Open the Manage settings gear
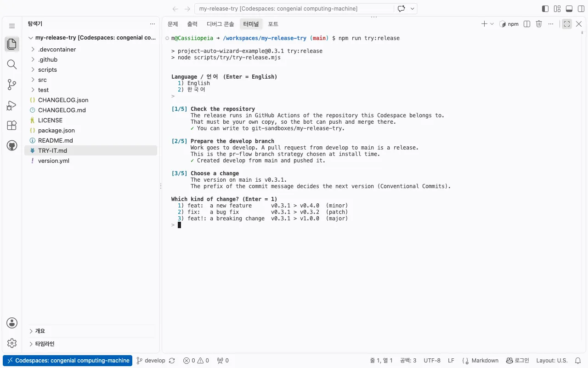This screenshot has width=588, height=368. [x=12, y=343]
